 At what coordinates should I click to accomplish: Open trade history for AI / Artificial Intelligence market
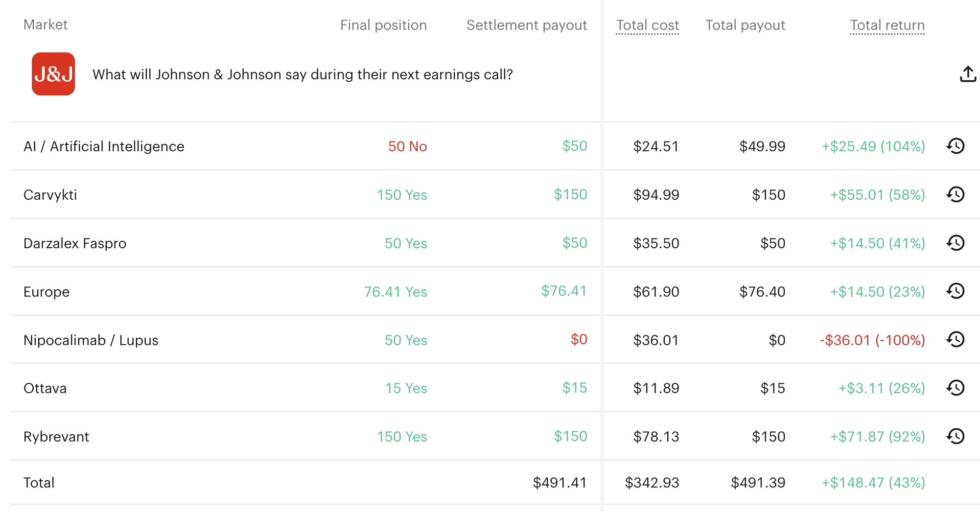(x=955, y=146)
